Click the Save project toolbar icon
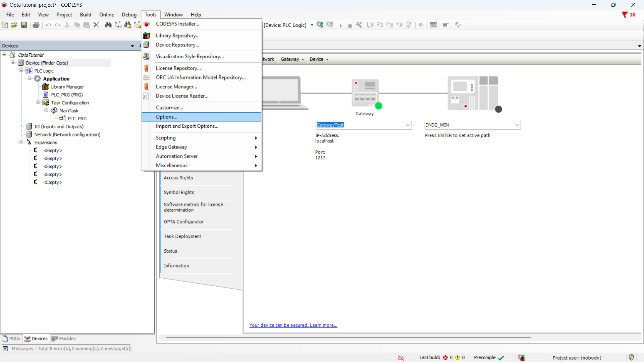Viewport: 644px width, 362px height. tap(24, 25)
